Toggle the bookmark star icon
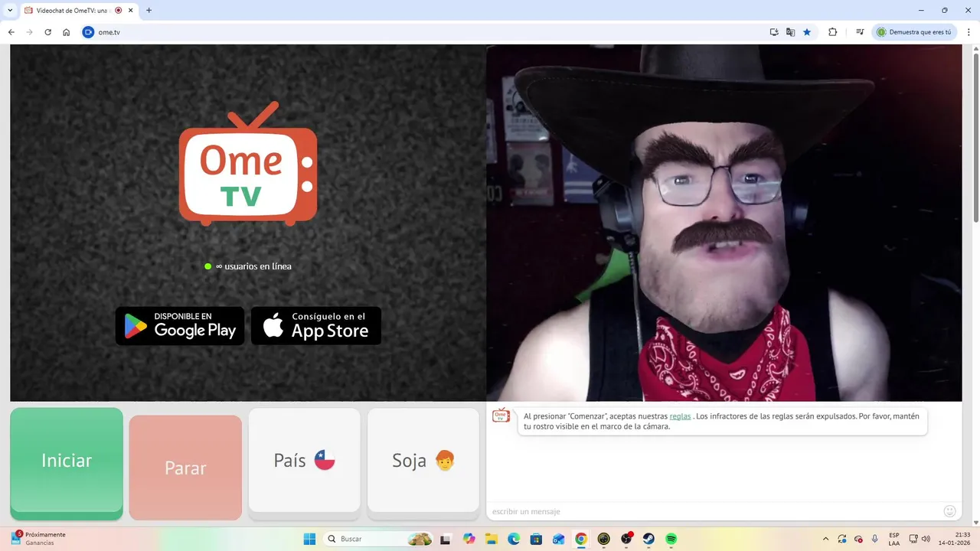The height and width of the screenshot is (551, 980). [x=807, y=32]
